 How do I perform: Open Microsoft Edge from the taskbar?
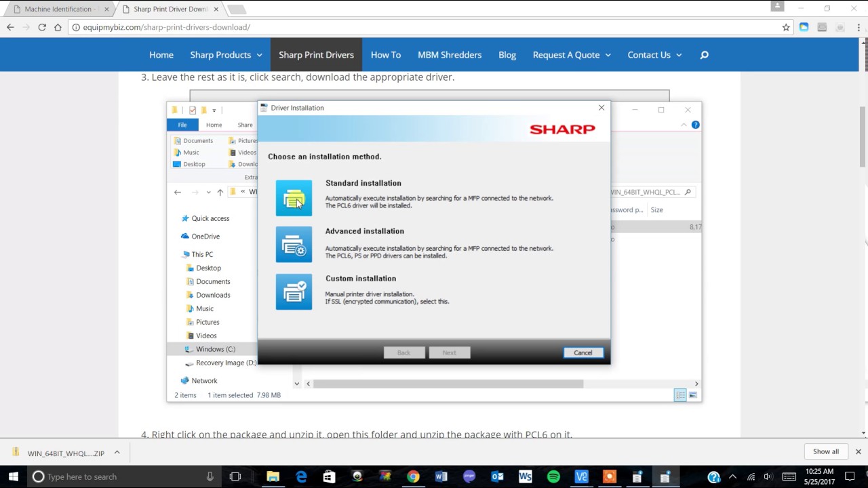coord(301,476)
